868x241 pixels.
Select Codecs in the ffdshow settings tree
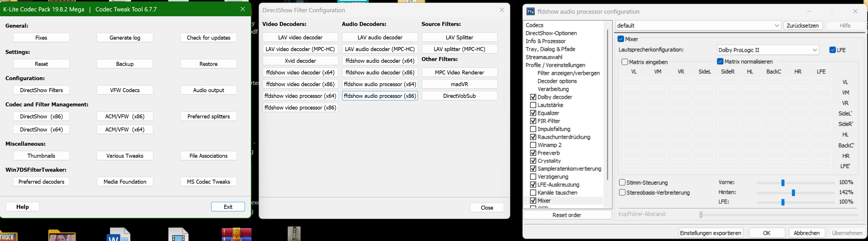(x=534, y=25)
